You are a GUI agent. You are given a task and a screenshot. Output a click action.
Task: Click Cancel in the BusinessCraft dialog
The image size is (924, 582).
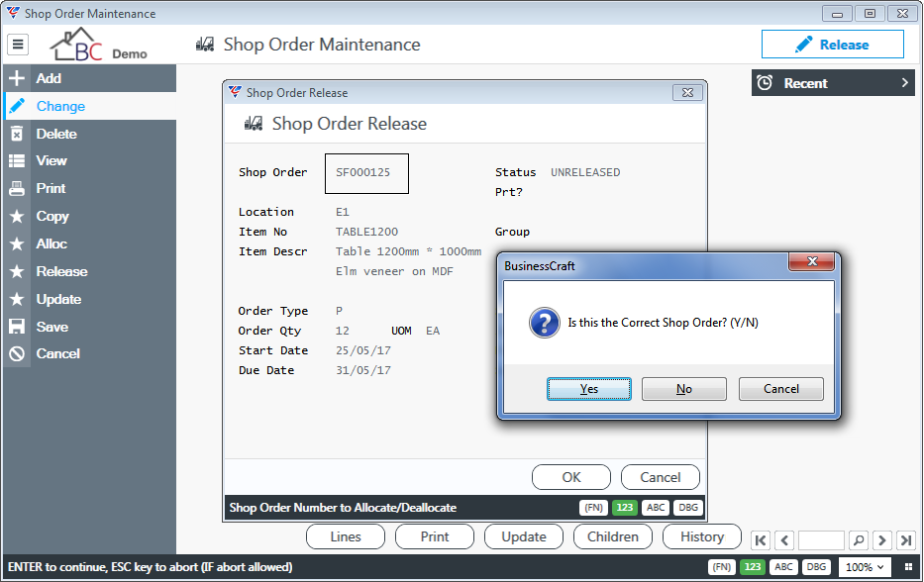(x=780, y=389)
